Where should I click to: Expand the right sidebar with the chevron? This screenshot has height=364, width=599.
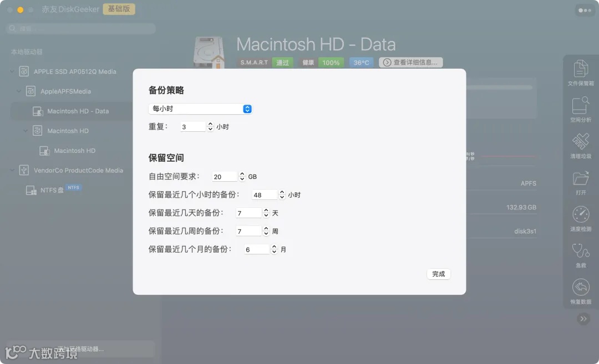[x=583, y=319]
